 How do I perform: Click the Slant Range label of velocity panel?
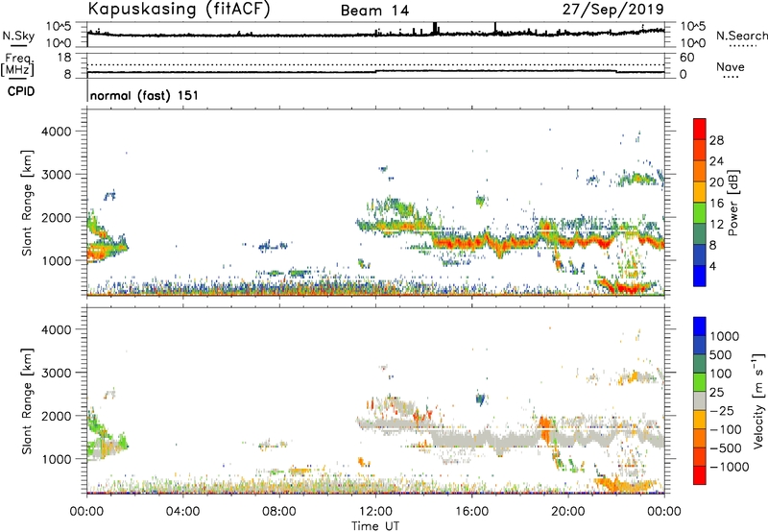pos(27,401)
